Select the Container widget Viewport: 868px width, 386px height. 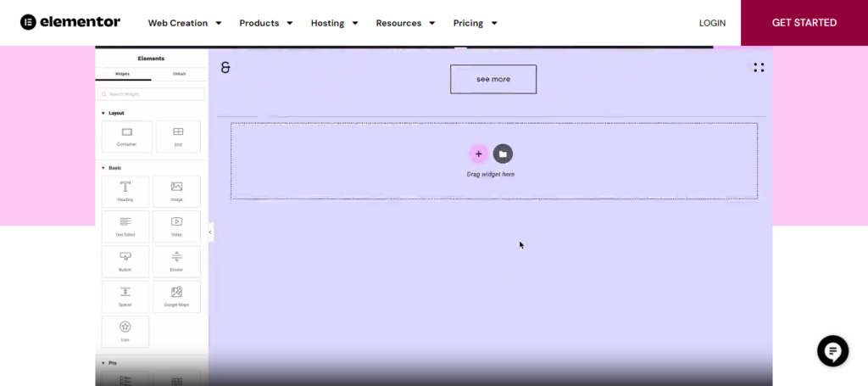pos(126,136)
